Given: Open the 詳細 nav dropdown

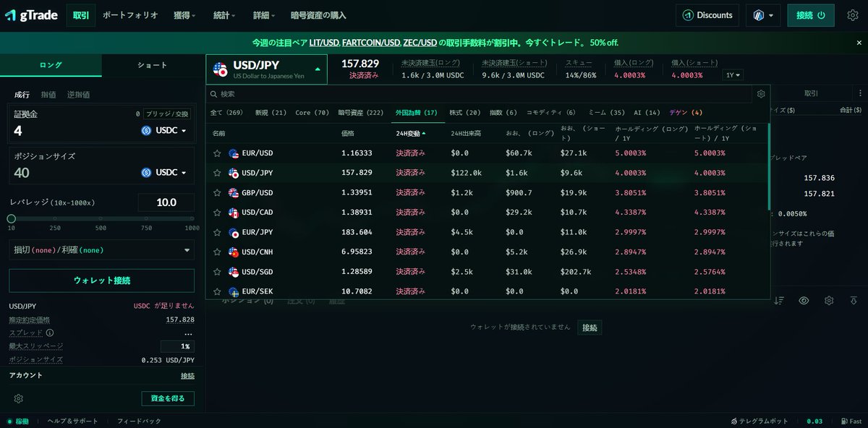Looking at the screenshot, I should tap(265, 15).
